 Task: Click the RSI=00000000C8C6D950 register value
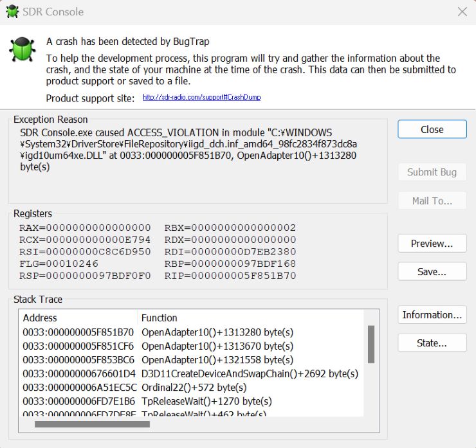click(x=85, y=251)
